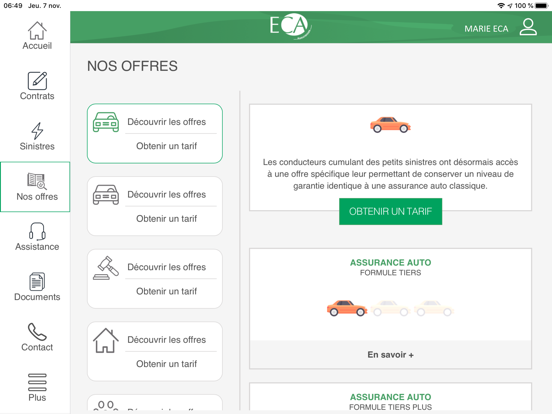Tap the NOS OFFRES page heading
Viewport: 552px width, 414px height.
click(x=132, y=66)
